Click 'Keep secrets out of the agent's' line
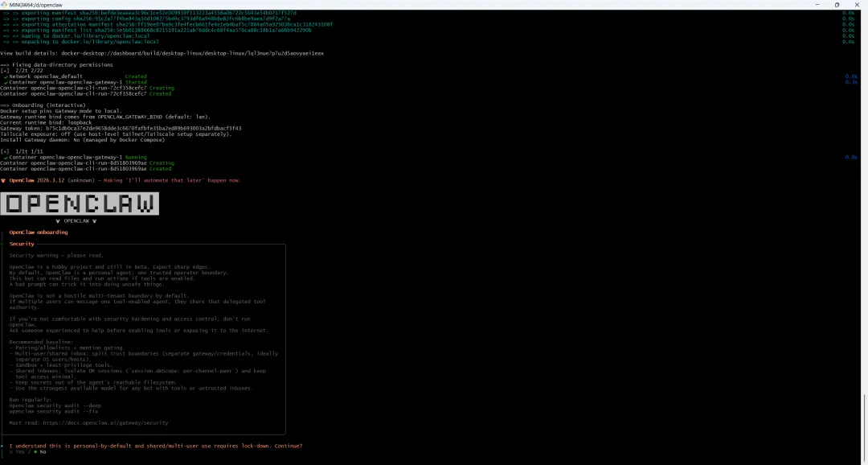The image size is (868, 465). pos(93,382)
